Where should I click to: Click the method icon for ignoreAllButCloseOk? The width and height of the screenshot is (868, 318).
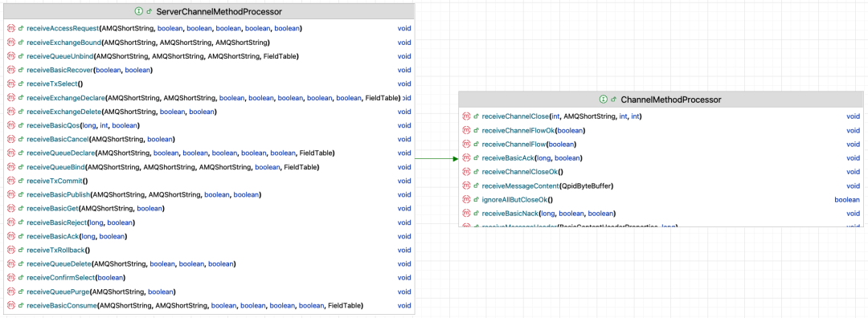(467, 199)
